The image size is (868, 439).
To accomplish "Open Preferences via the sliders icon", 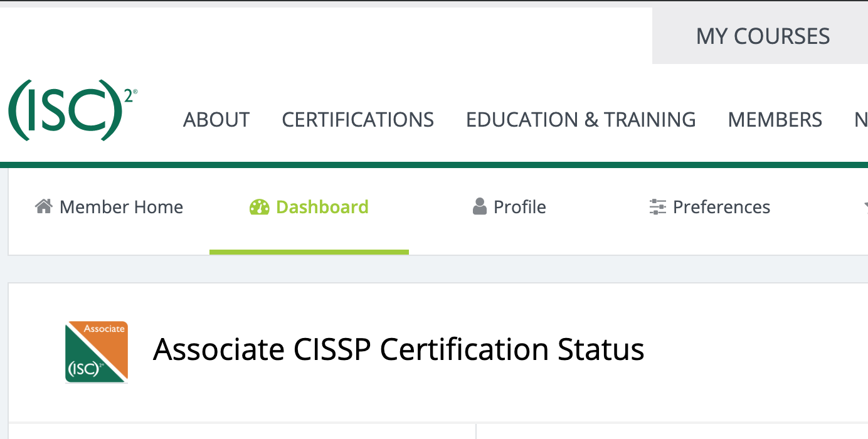I will [x=657, y=206].
